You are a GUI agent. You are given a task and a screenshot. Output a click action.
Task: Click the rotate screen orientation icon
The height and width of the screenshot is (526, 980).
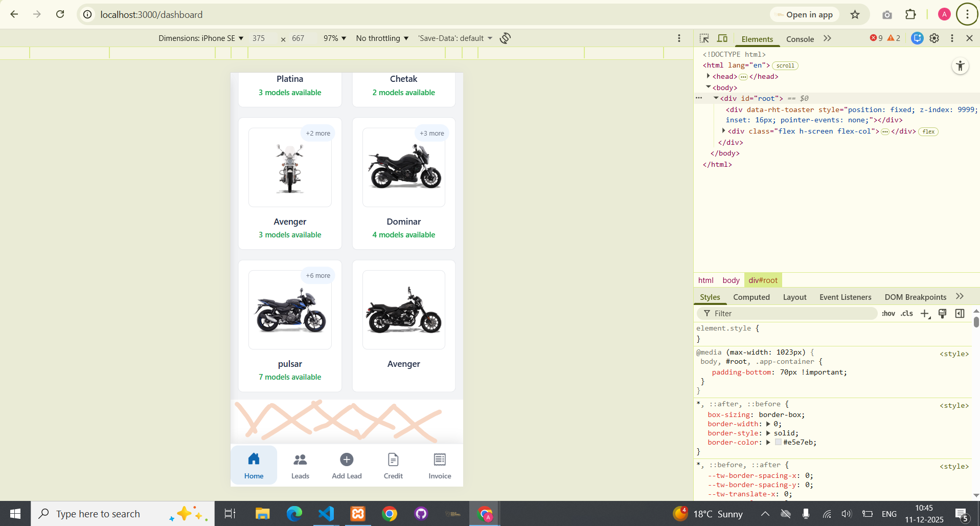click(x=505, y=38)
